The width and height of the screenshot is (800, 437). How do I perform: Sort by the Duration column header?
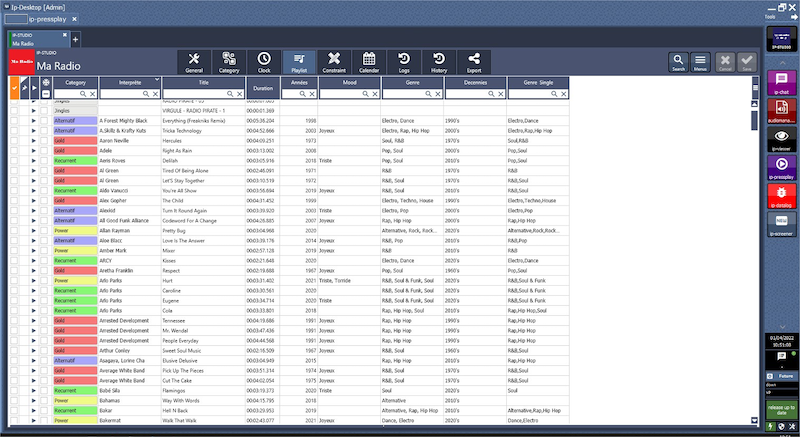pyautogui.click(x=263, y=88)
